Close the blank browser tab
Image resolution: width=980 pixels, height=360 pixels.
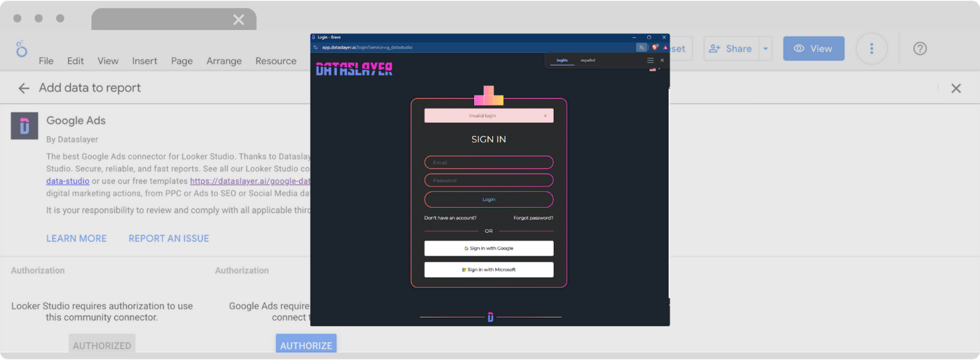(239, 20)
